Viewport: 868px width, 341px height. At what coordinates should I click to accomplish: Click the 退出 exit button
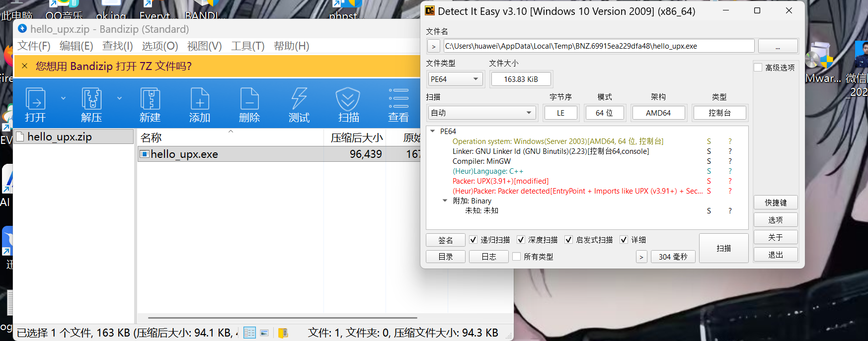coord(776,255)
